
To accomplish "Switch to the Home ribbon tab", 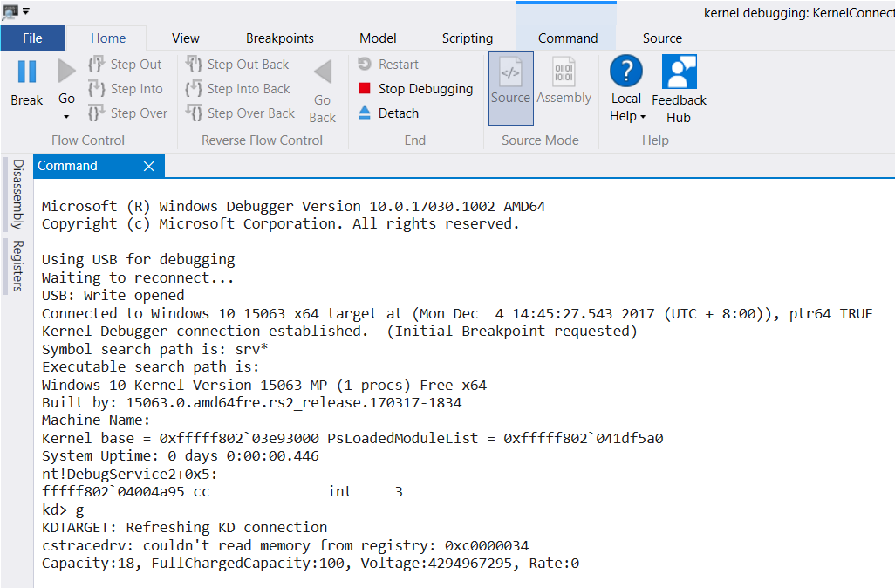I will (x=108, y=38).
